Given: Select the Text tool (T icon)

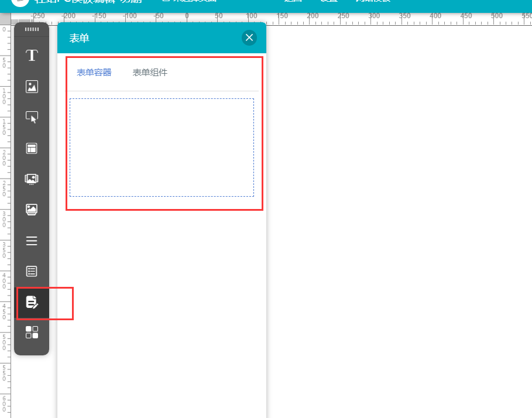Looking at the screenshot, I should pos(32,56).
